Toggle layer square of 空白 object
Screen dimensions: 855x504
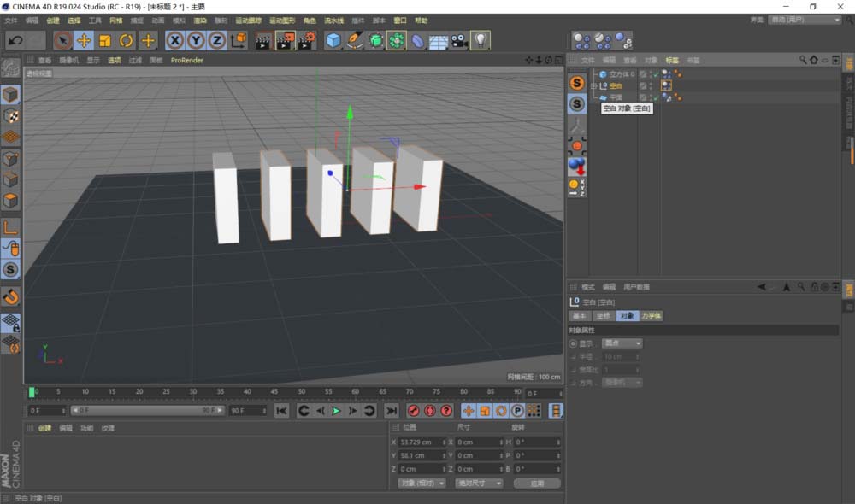(644, 86)
